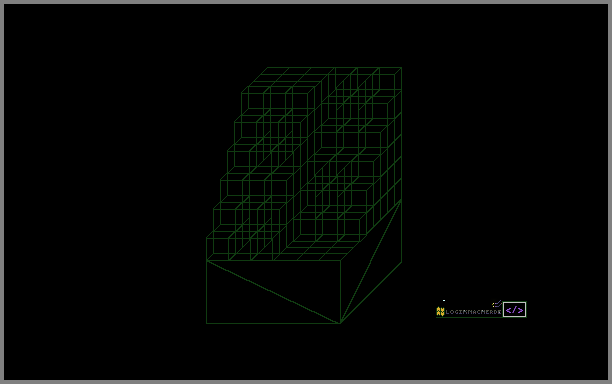The image size is (612, 384).
Task: Select the wireframe base box front face
Action: [273, 292]
